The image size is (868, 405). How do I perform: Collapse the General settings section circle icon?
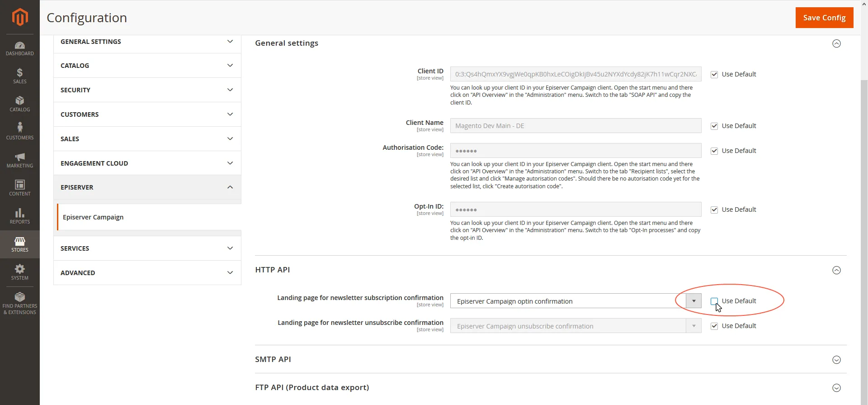[837, 43]
